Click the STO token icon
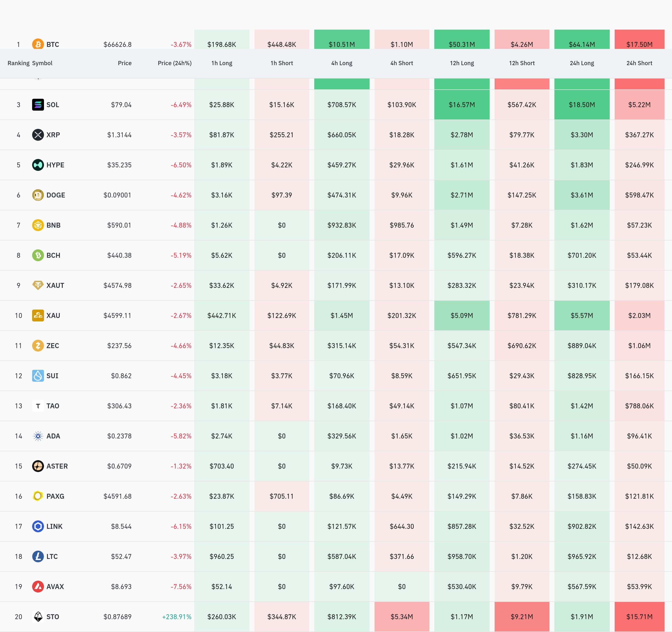The width and height of the screenshot is (672, 632). click(38, 616)
